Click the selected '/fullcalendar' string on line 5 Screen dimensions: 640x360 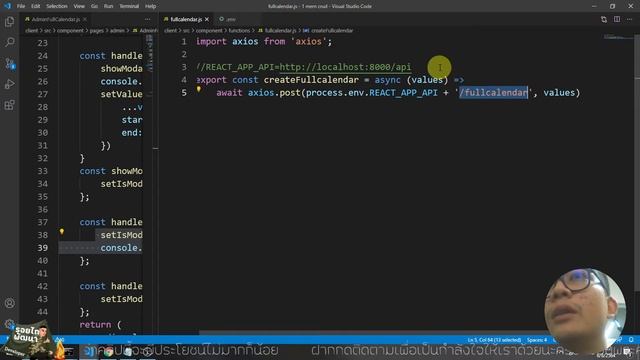pyautogui.click(x=493, y=93)
